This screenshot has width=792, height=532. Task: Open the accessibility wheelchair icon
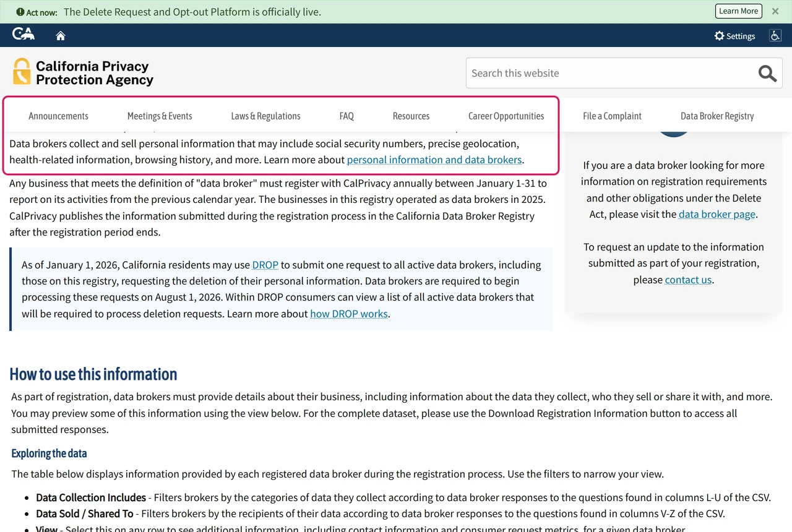point(775,35)
